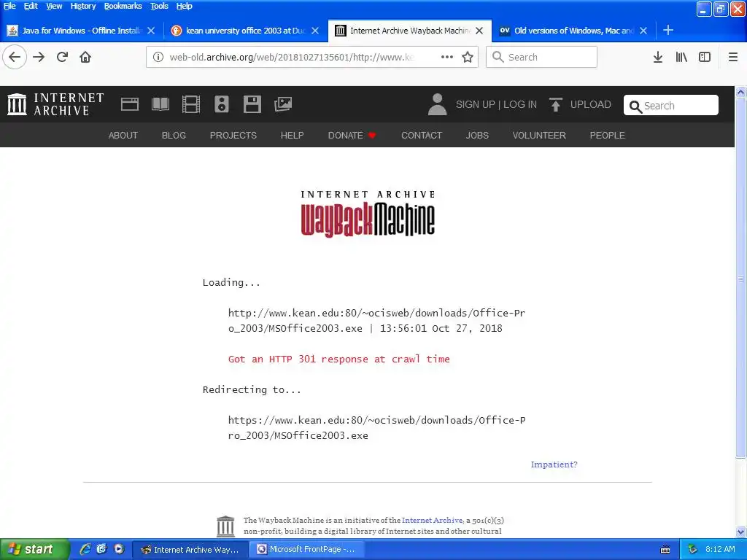Open the Bookmarks menu
The height and width of the screenshot is (560, 747).
pos(123,6)
